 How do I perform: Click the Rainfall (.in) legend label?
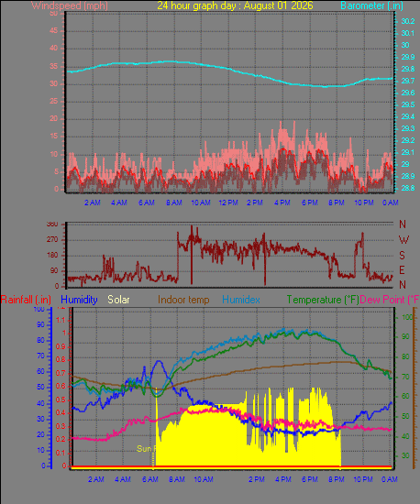(x=26, y=300)
